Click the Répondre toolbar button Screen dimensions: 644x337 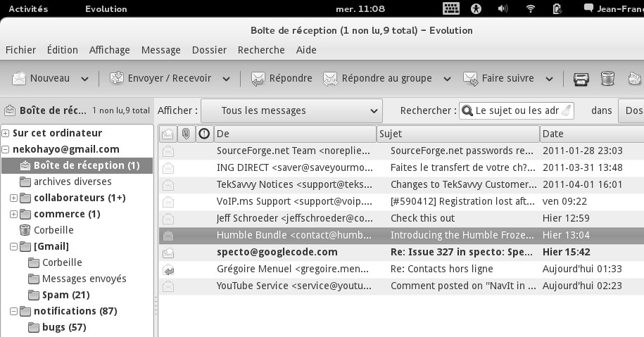click(x=282, y=78)
